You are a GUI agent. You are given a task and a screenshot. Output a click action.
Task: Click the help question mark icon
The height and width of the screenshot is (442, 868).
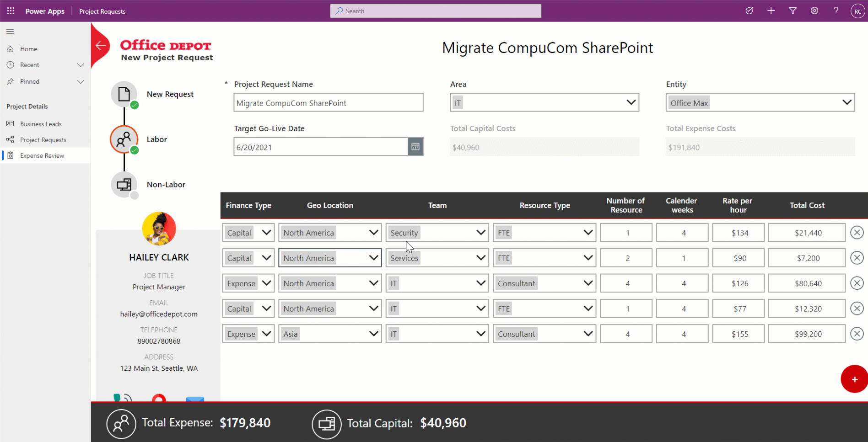tap(836, 11)
